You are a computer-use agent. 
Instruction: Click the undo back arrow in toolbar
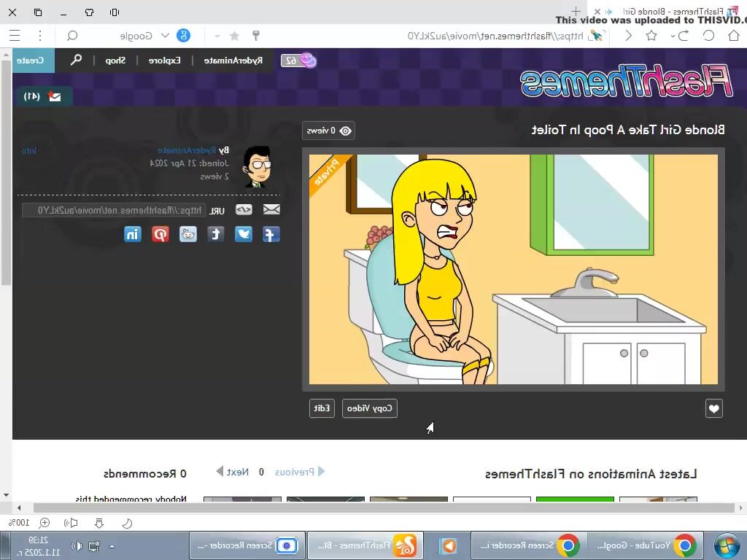(684, 36)
